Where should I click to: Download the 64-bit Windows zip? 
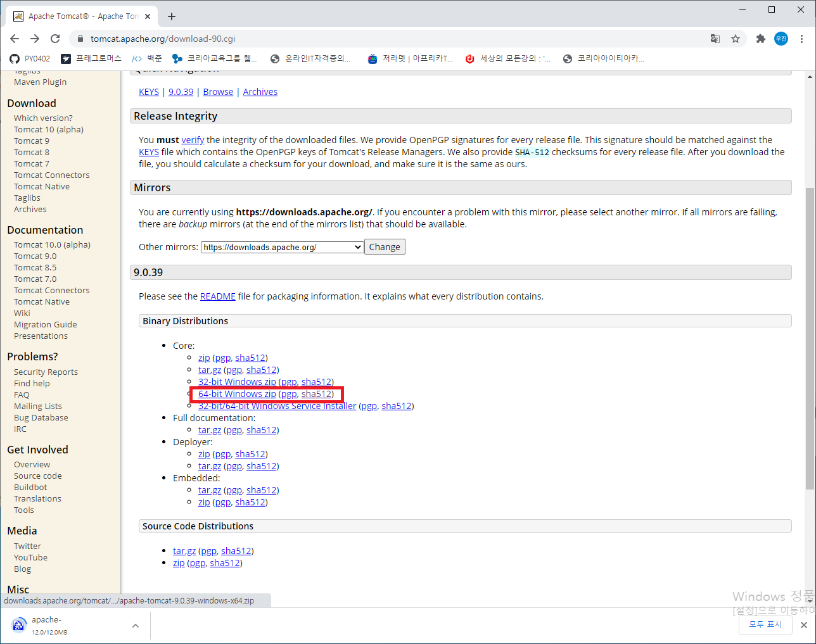(237, 394)
